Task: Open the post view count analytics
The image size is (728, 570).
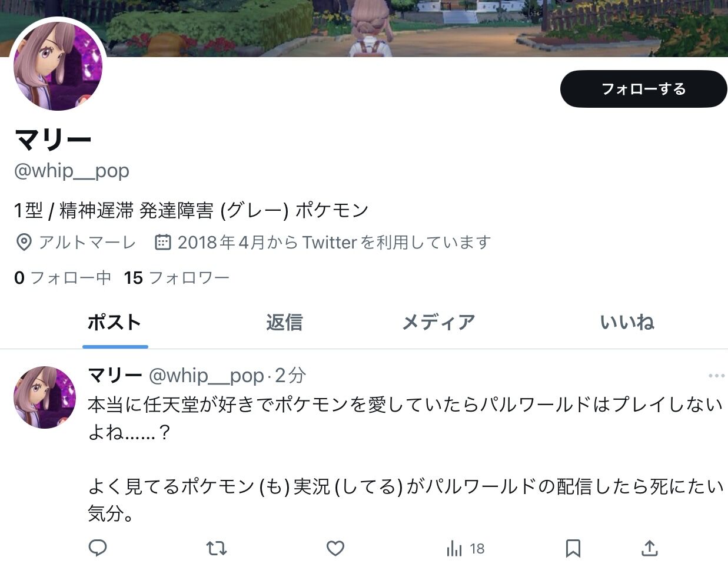Action: [465, 549]
